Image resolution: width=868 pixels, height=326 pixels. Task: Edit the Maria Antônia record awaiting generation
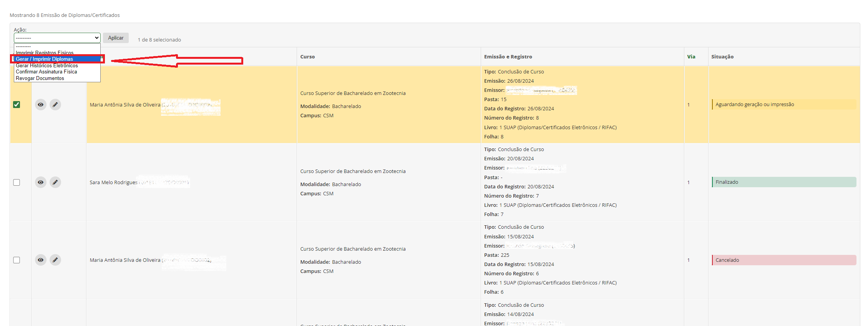click(55, 105)
